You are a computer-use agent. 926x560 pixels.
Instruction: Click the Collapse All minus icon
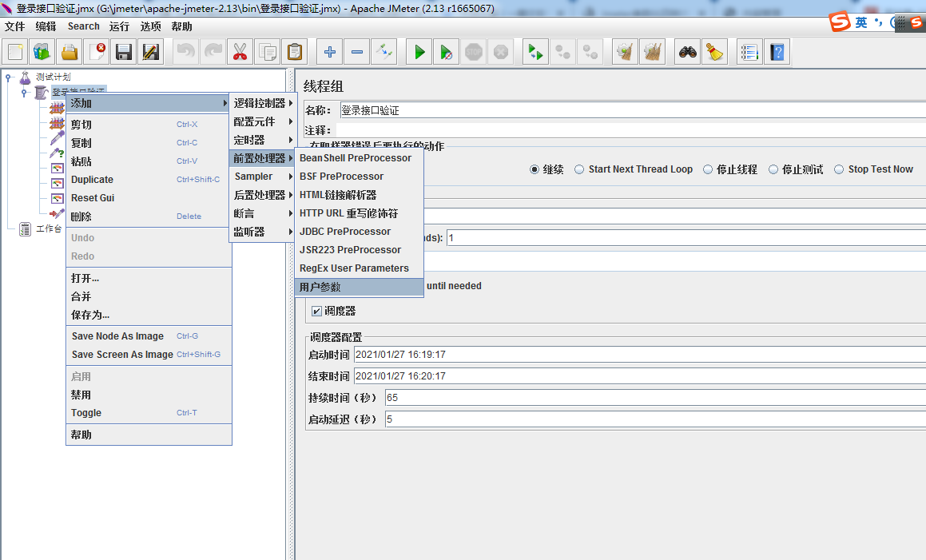pos(356,52)
